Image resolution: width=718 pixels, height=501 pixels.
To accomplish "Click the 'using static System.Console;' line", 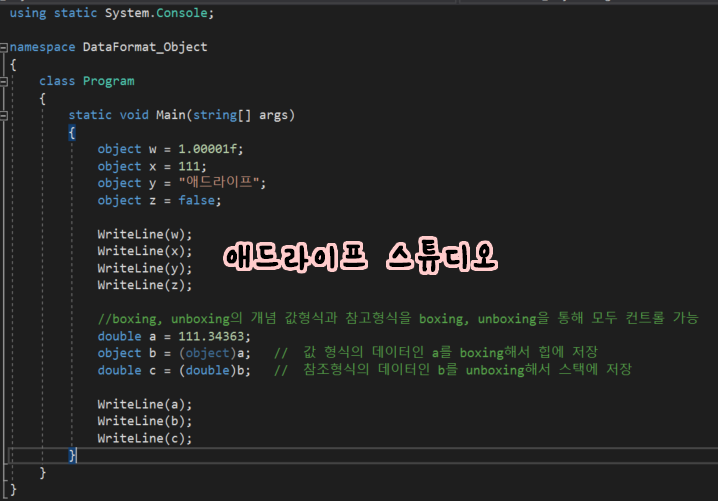I will [112, 13].
